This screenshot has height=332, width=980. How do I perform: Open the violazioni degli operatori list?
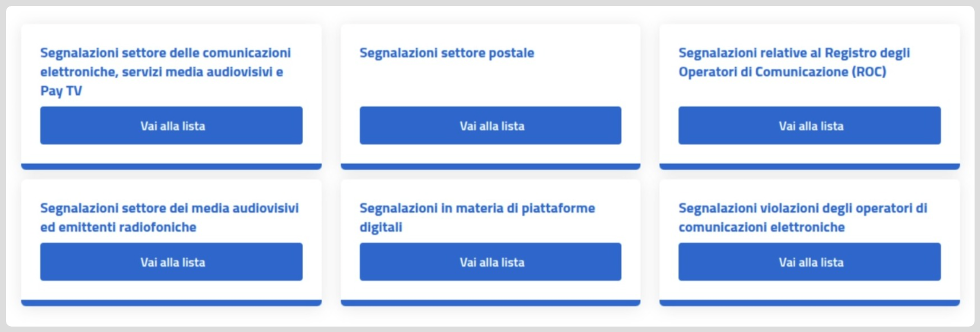coord(809,262)
